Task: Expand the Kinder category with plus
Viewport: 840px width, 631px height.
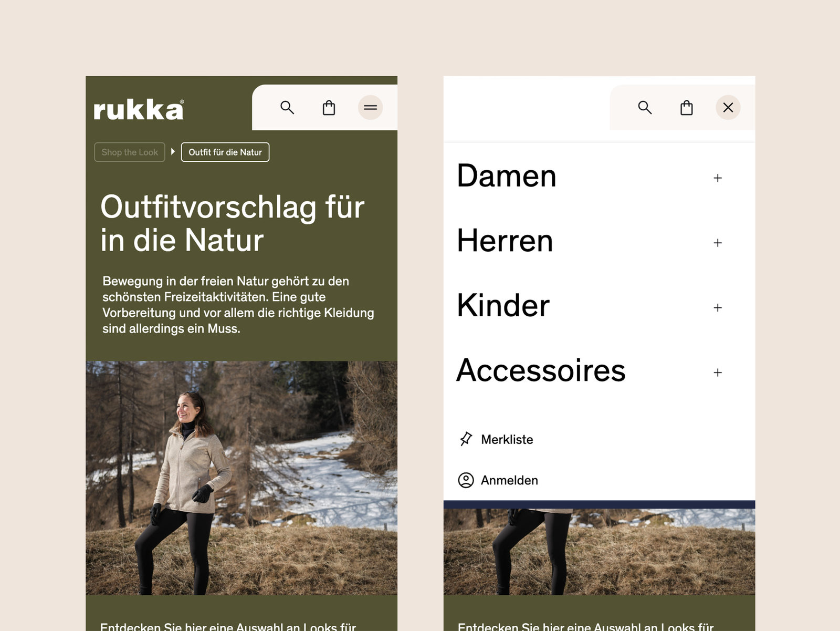Action: pos(718,308)
